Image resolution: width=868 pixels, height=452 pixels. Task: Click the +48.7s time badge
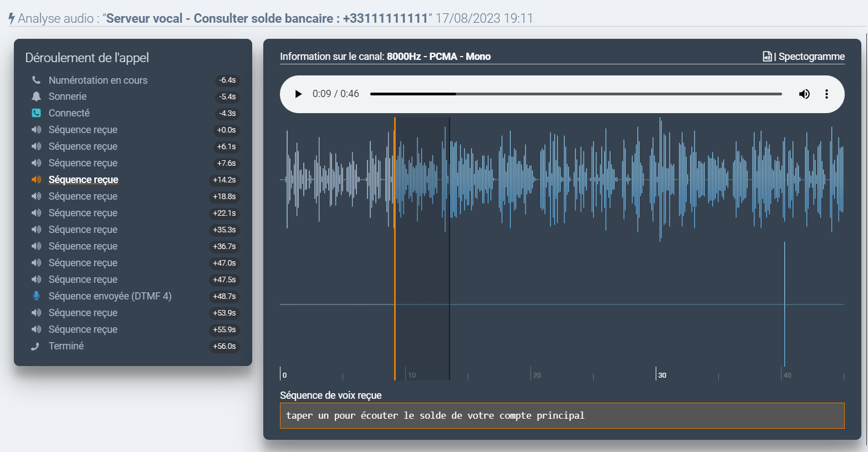[x=224, y=296]
